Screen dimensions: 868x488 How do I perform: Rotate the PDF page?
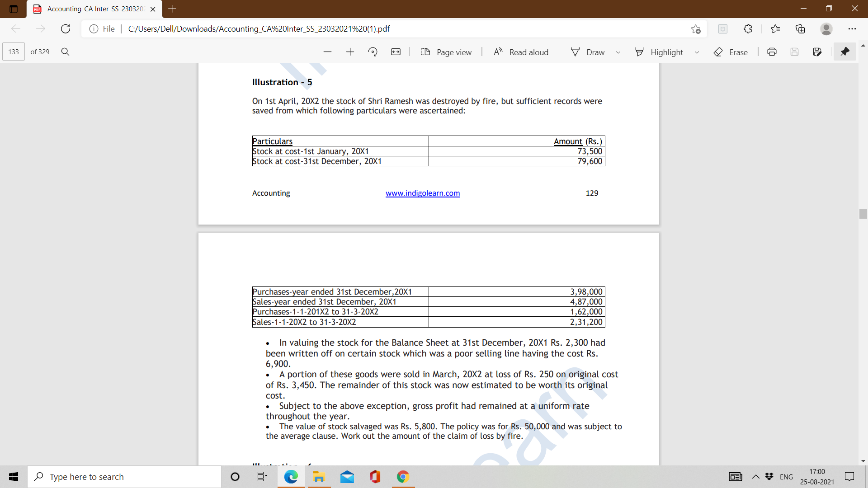tap(373, 52)
